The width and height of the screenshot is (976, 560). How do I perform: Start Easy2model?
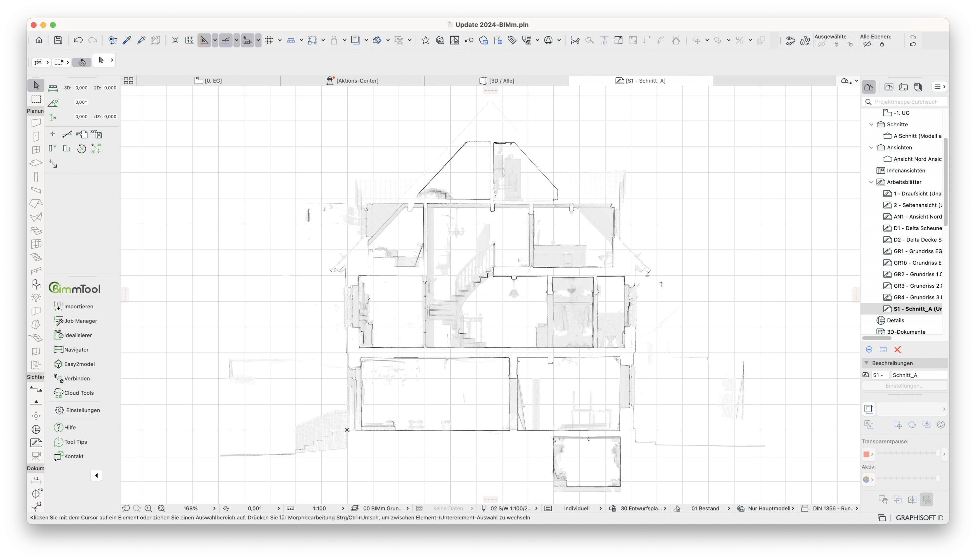pyautogui.click(x=74, y=364)
